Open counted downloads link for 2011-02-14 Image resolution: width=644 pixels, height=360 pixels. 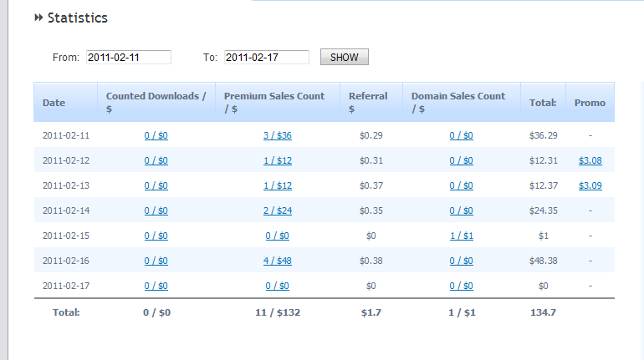point(156,210)
